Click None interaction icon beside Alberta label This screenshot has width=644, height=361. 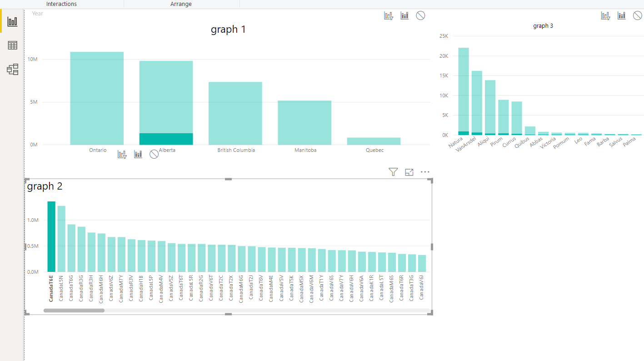point(154,155)
